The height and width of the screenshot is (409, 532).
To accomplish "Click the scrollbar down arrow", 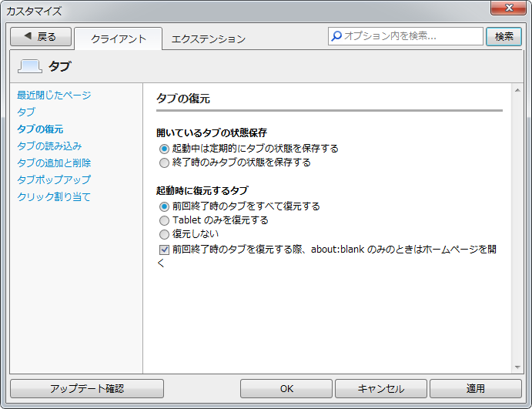I will click(x=517, y=367).
